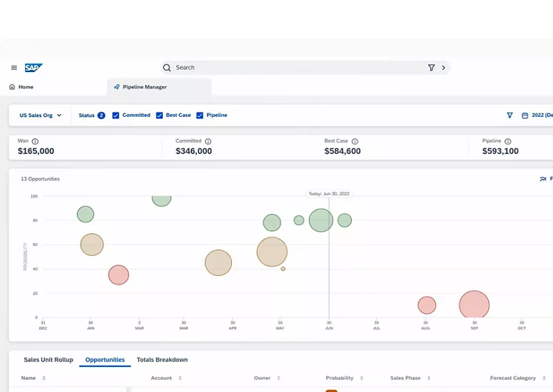Click the search filter funnel icon
Screen dimensions: 553x392
pos(431,68)
